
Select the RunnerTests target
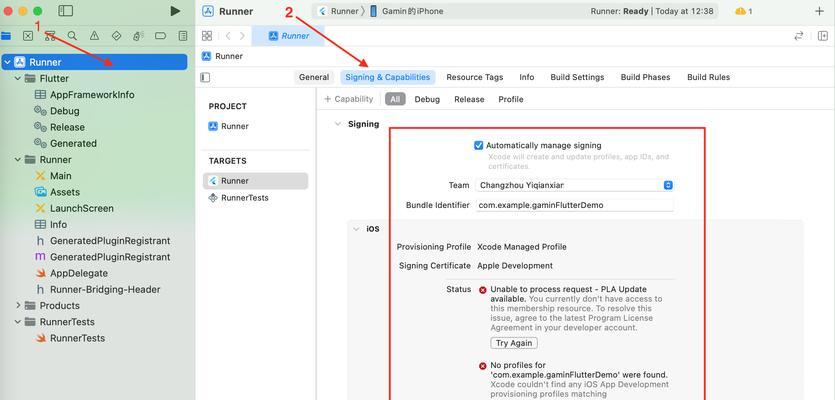click(x=238, y=198)
